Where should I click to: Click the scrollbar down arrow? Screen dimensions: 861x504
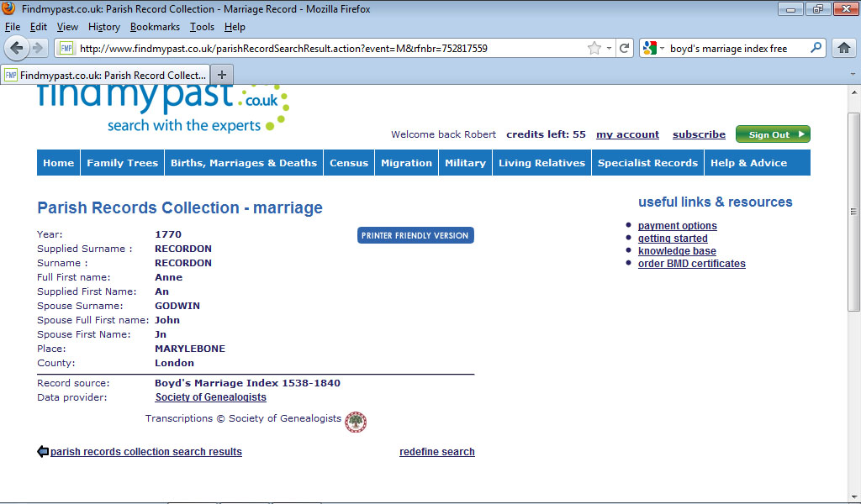click(x=853, y=498)
